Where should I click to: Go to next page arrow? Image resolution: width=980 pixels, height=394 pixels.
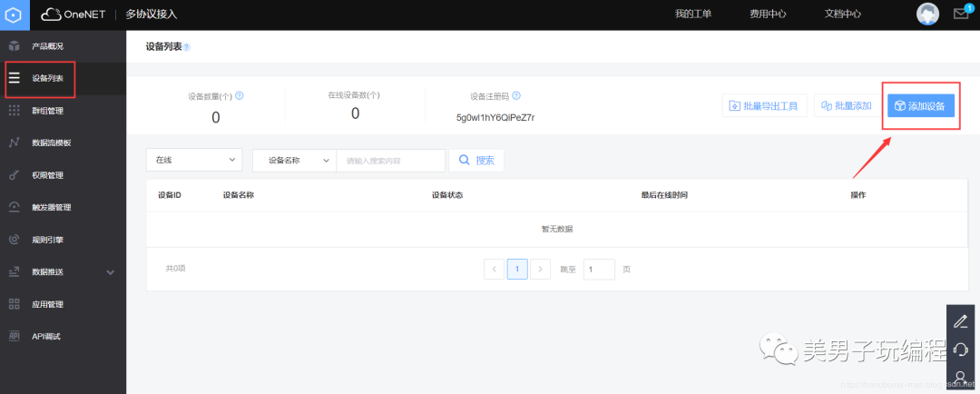coord(540,269)
